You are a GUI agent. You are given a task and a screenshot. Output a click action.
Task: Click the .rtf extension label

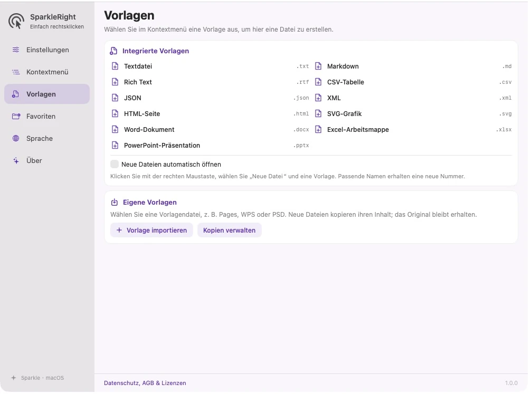pos(302,82)
